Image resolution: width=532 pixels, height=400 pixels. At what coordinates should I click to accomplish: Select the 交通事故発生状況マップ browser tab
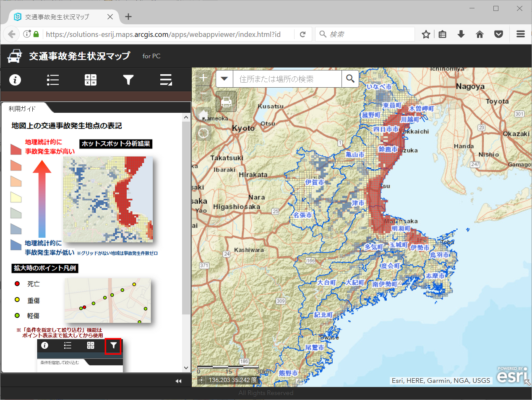click(x=57, y=17)
